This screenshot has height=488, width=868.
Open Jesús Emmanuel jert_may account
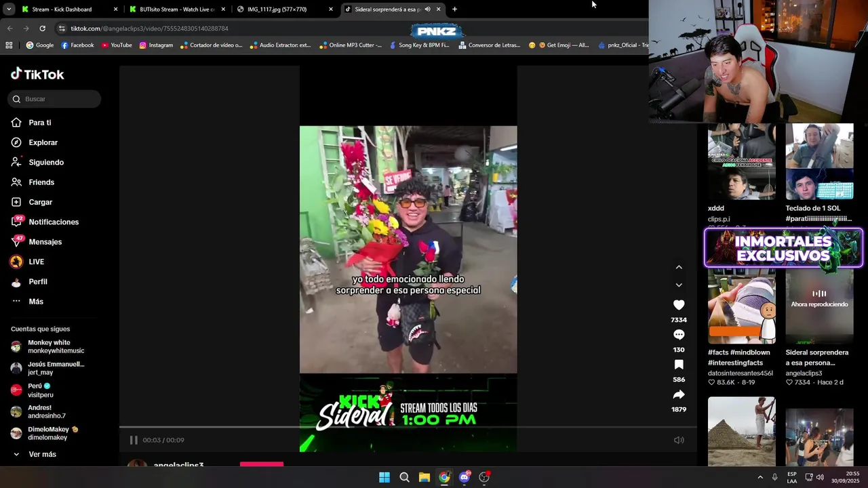tap(47, 368)
